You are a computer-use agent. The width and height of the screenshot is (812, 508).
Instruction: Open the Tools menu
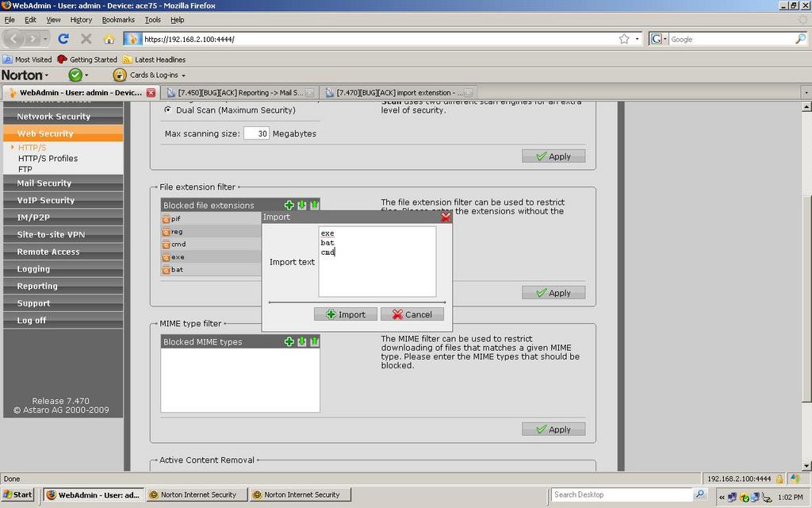pos(152,20)
